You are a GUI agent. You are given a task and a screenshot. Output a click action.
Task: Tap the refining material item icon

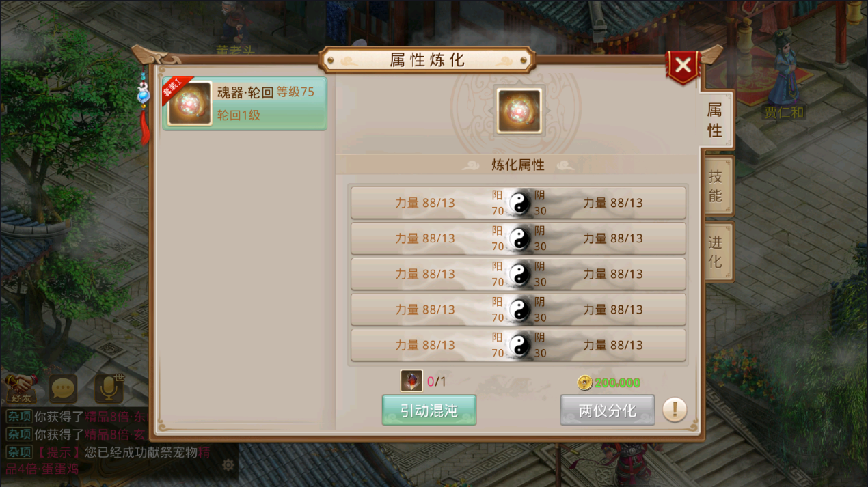tap(411, 380)
